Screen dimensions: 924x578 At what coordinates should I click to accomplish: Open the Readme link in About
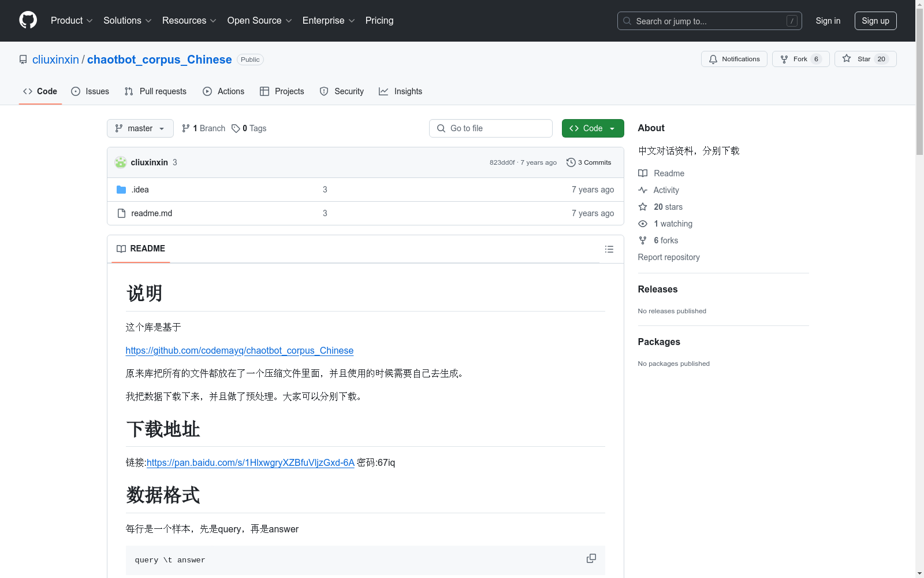(661, 173)
